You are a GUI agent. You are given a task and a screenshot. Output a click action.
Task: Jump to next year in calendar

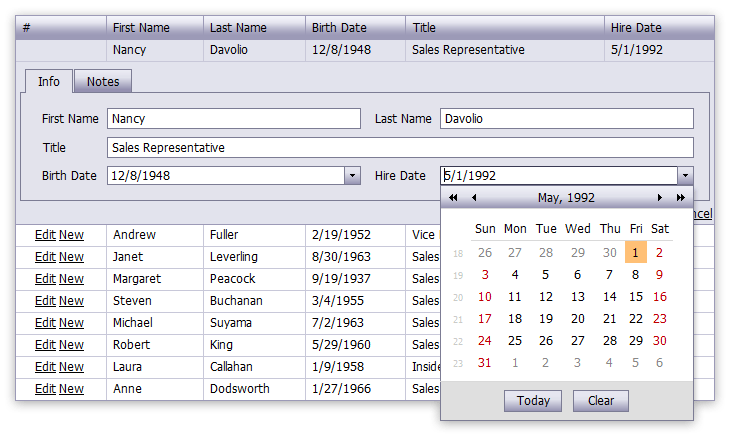point(681,198)
